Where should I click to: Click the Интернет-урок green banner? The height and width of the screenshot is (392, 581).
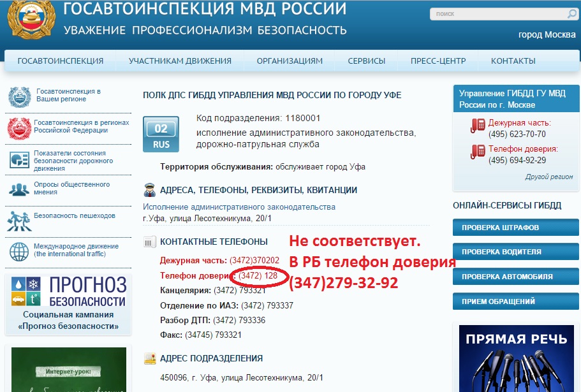pyautogui.click(x=69, y=370)
